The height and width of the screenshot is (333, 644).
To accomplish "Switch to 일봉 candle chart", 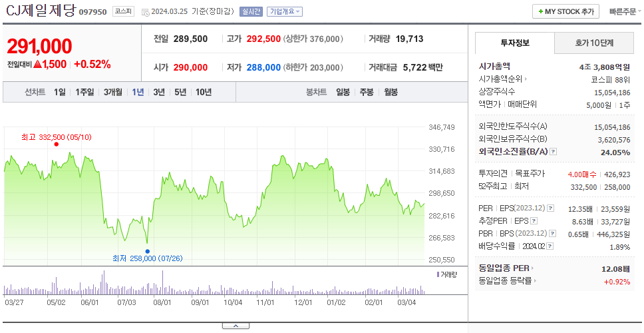I will (x=343, y=92).
